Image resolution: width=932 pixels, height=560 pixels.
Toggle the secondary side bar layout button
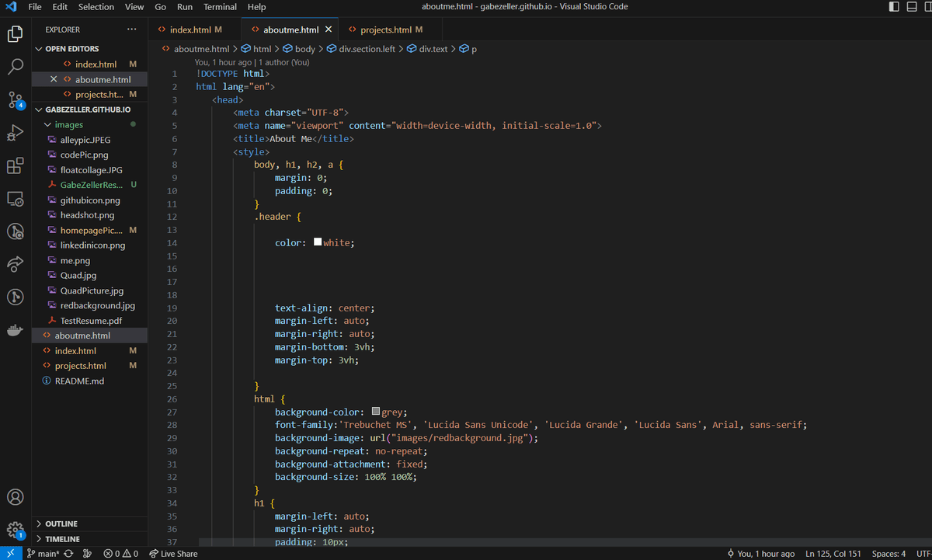[x=928, y=7]
